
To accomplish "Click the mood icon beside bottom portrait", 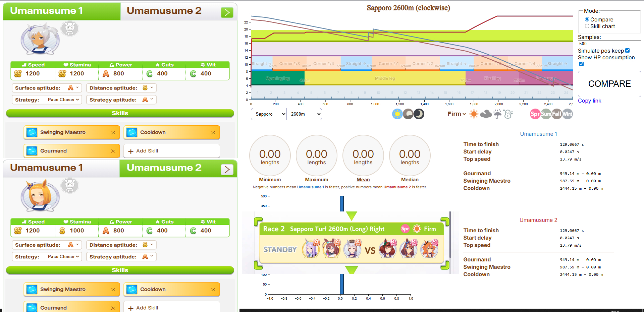I will [x=70, y=185].
